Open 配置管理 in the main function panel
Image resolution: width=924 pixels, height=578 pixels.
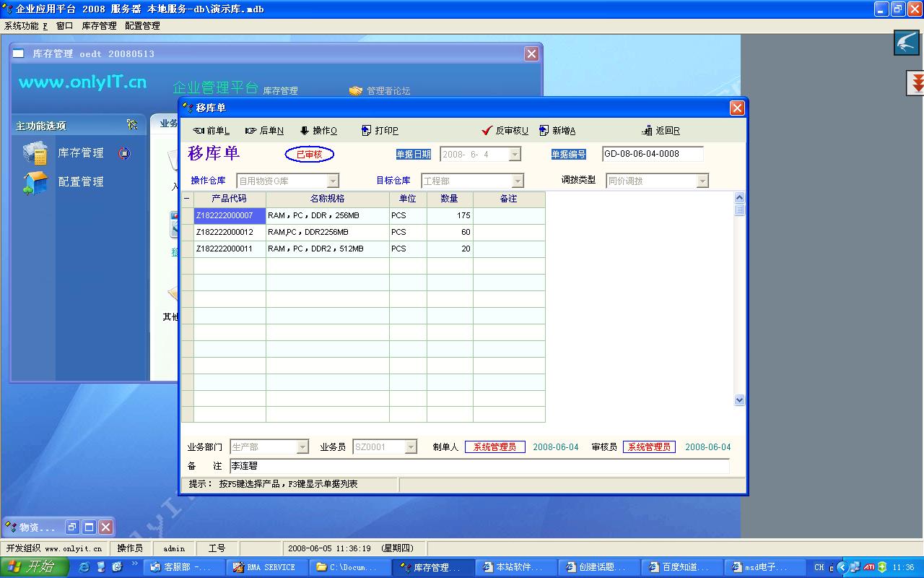click(80, 182)
